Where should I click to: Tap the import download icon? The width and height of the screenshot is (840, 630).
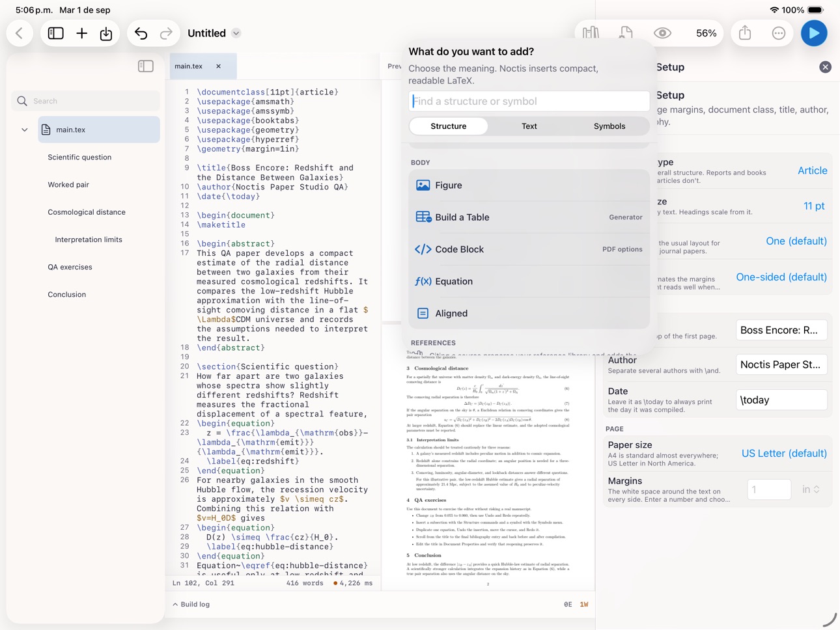click(x=106, y=33)
